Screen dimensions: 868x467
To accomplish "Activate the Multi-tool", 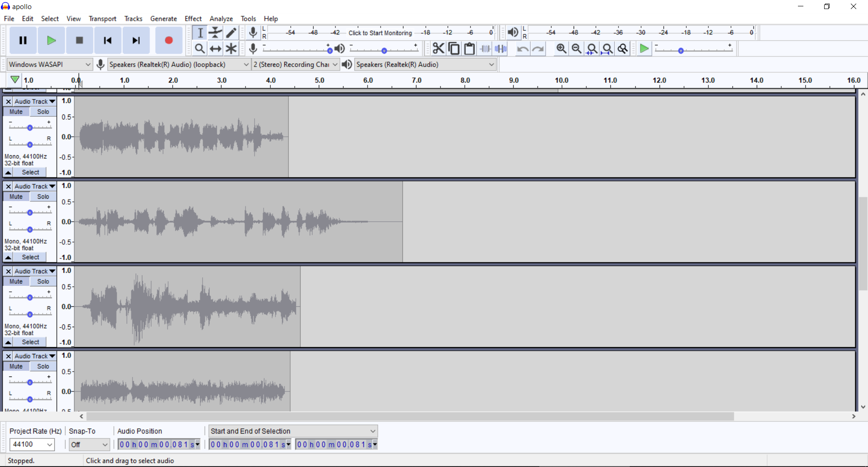I will pyautogui.click(x=231, y=48).
